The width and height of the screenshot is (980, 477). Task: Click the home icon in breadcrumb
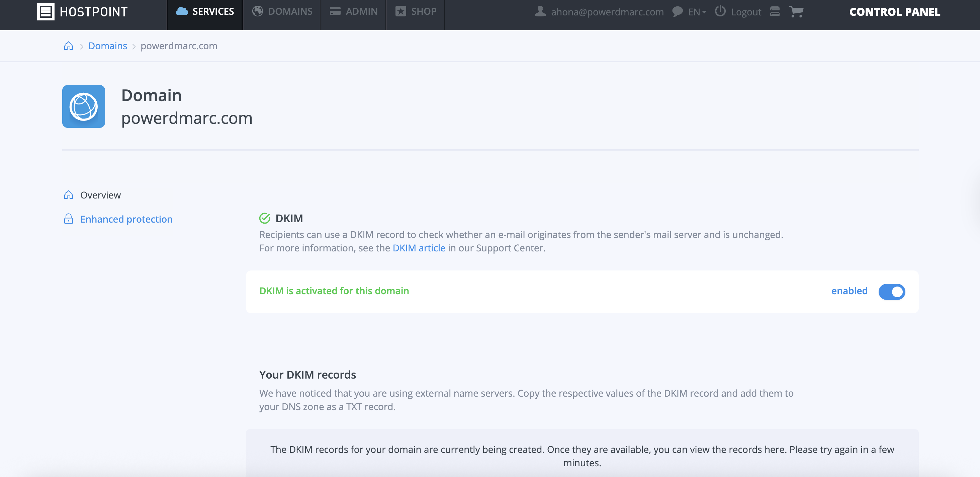click(x=69, y=46)
